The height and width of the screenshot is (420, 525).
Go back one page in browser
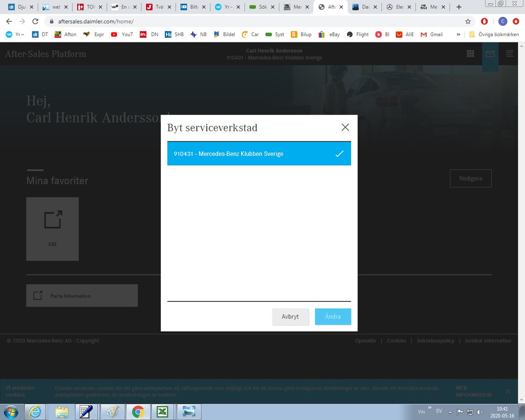pyautogui.click(x=9, y=22)
